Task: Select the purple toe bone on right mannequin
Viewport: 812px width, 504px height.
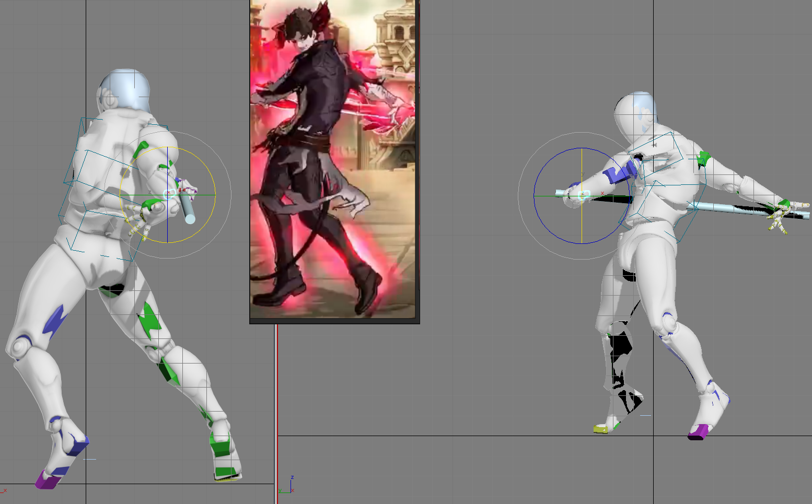Action: click(x=698, y=432)
